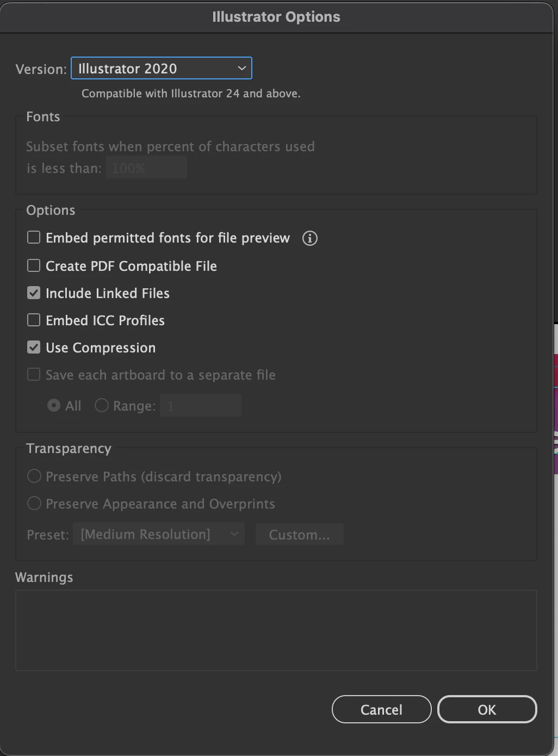Viewport: 558px width, 756px height.
Task: Click the Cancel button
Action: click(x=381, y=710)
